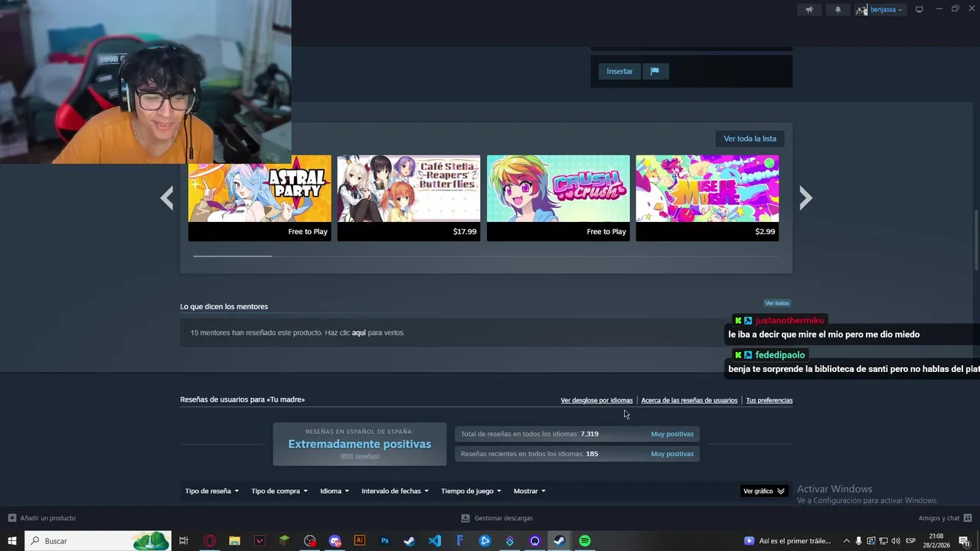Screen dimensions: 980x551
Task: Open Ver desglose por idiomas link
Action: pyautogui.click(x=596, y=400)
